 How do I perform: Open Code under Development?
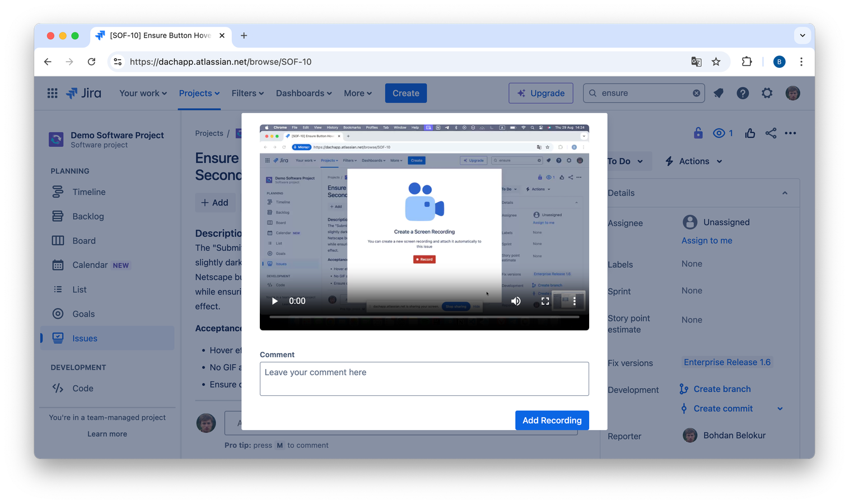pyautogui.click(x=107, y=388)
